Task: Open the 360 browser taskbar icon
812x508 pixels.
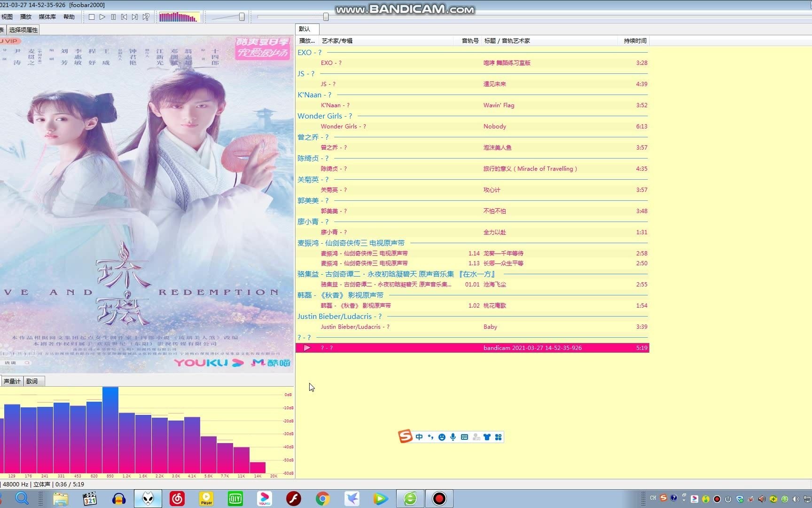Action: 410,499
